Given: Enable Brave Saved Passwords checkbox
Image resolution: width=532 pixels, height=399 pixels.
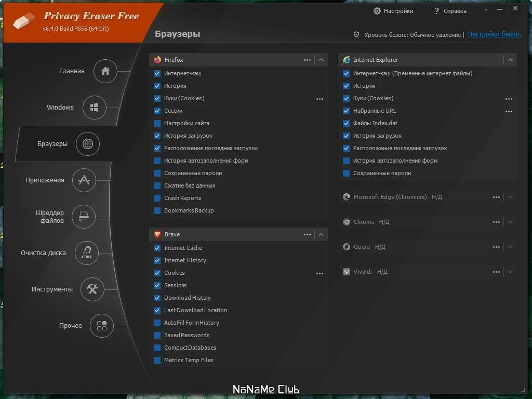Looking at the screenshot, I should pos(157,335).
